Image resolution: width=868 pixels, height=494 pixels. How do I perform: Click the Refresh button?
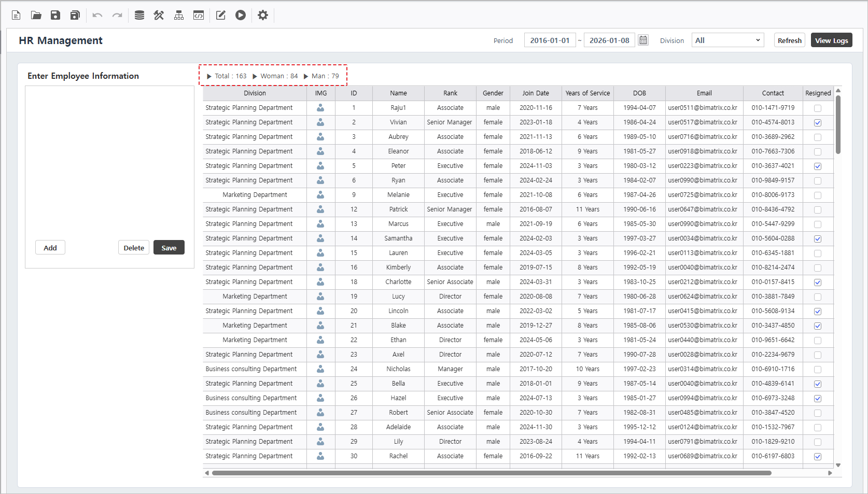pos(789,40)
